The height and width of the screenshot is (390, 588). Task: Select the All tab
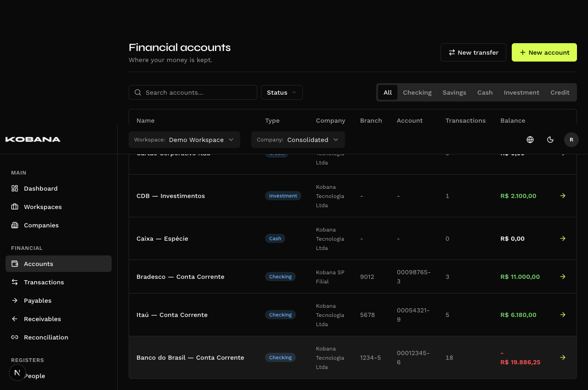click(x=388, y=92)
